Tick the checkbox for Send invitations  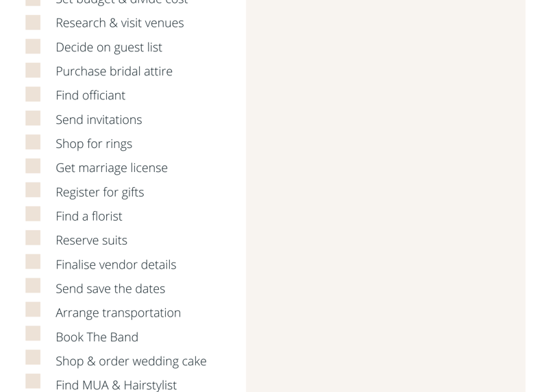pyautogui.click(x=33, y=119)
